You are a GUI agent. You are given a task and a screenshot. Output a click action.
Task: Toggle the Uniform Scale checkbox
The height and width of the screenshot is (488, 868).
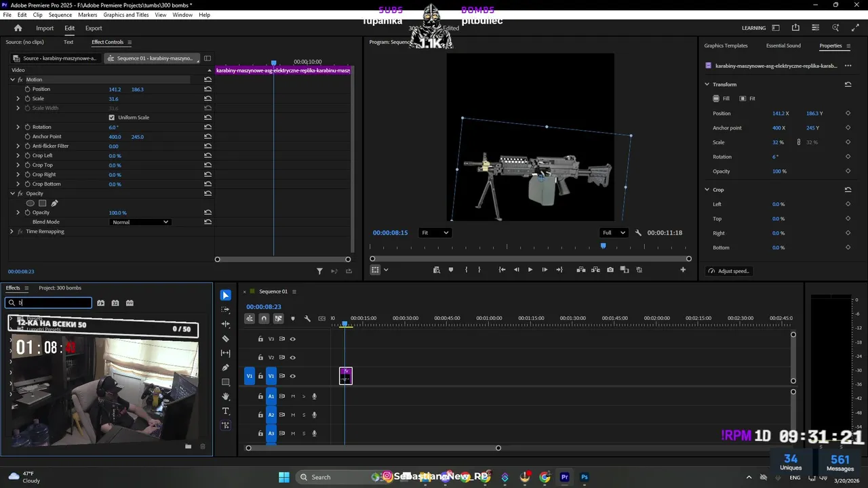pos(112,117)
